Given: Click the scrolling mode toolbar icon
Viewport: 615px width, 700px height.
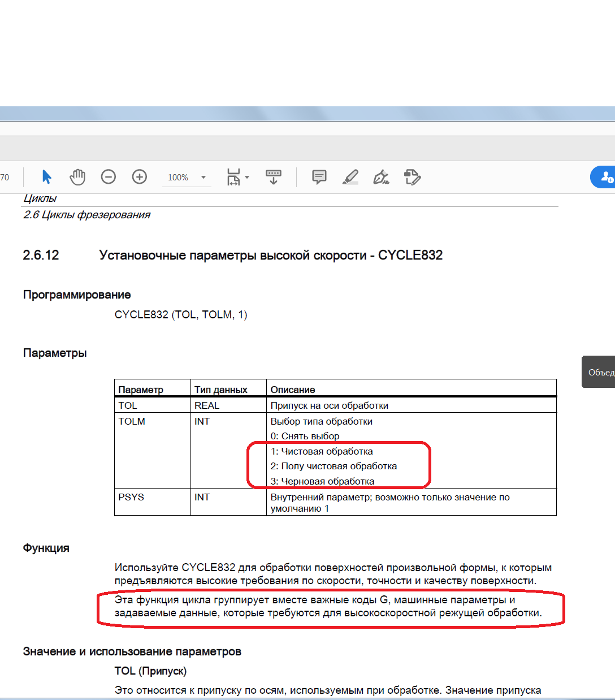Looking at the screenshot, I should (x=274, y=177).
